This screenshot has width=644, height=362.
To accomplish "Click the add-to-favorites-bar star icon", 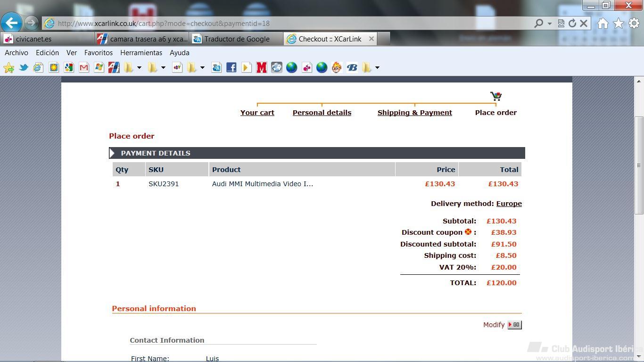I will click(8, 67).
